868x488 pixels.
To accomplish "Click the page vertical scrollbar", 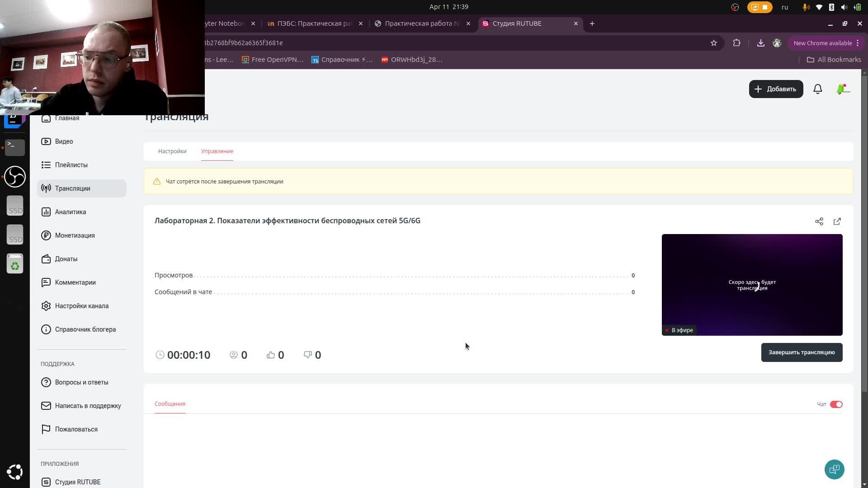I will pos(864,226).
